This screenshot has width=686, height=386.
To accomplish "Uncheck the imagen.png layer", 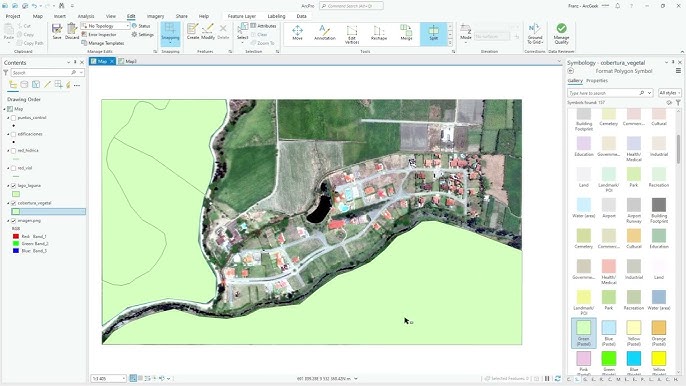I will pos(14,221).
